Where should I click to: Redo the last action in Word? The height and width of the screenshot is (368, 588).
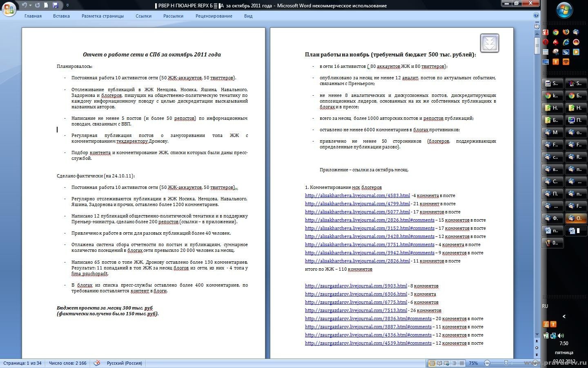pos(38,5)
